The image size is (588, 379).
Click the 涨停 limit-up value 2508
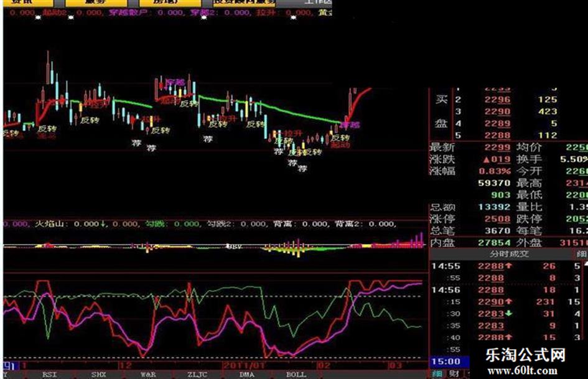(497, 219)
